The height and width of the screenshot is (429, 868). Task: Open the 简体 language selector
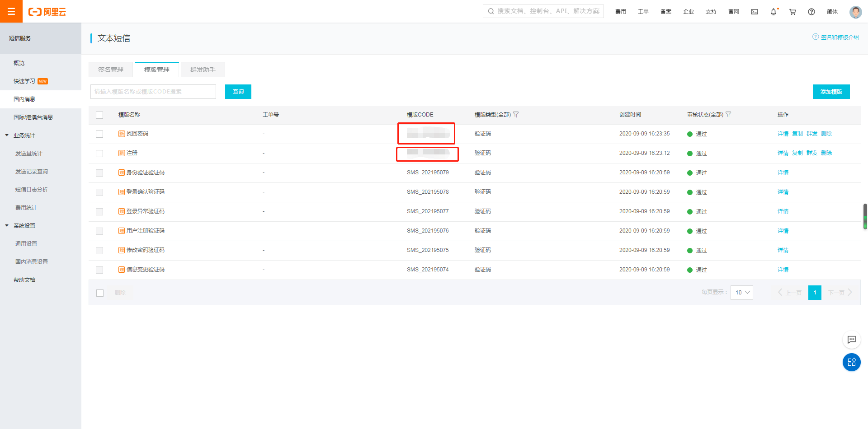[832, 12]
